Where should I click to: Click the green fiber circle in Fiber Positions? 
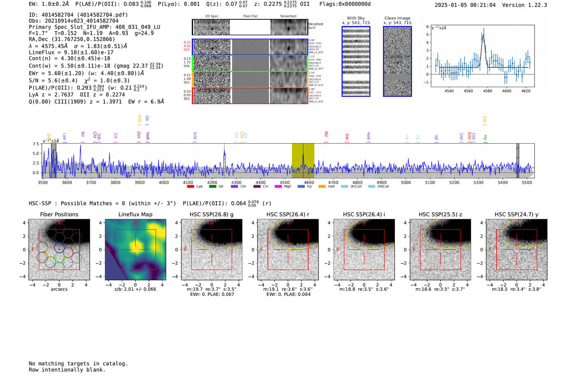[x=59, y=257]
